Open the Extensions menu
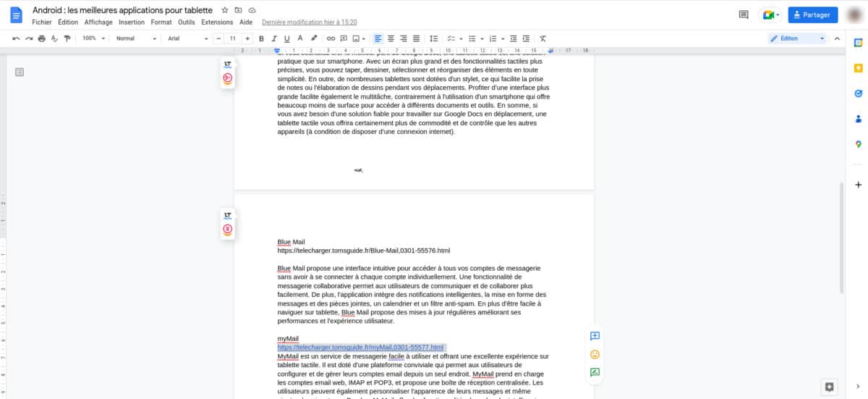 (x=217, y=22)
